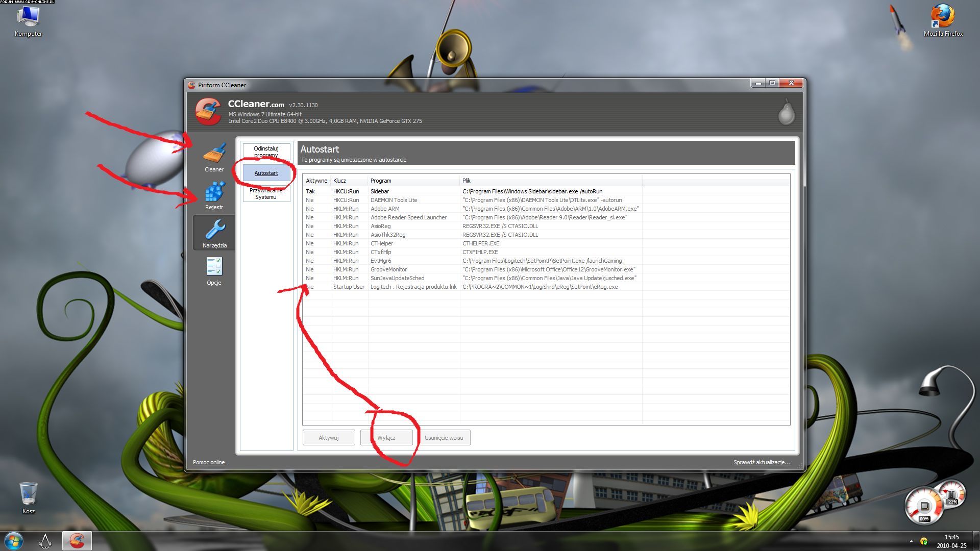This screenshot has width=980, height=551.
Task: Select the AsioReg entry
Action: click(x=546, y=226)
